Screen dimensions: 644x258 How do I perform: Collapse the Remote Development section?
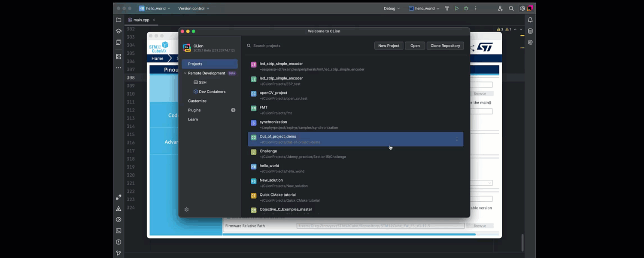[x=185, y=73]
